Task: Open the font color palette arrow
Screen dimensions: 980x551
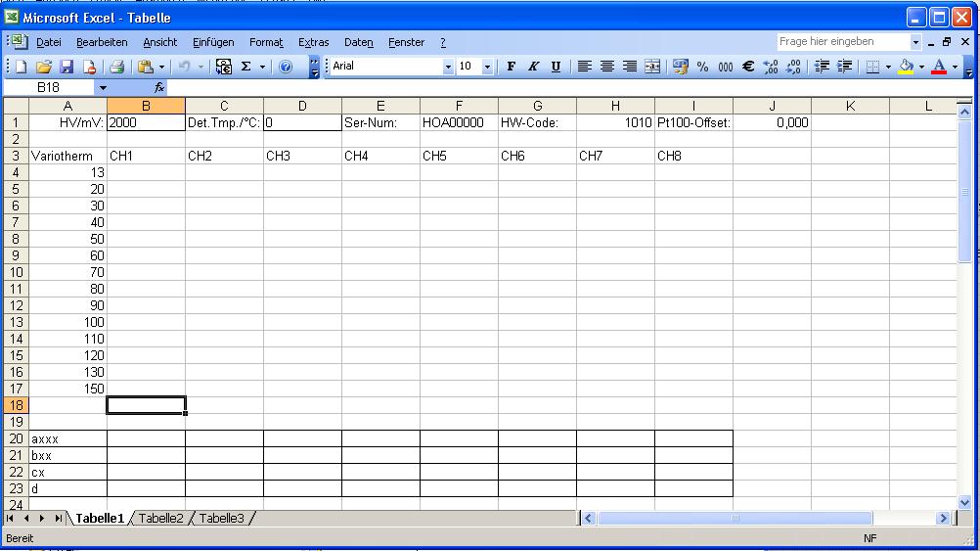Action: (955, 67)
